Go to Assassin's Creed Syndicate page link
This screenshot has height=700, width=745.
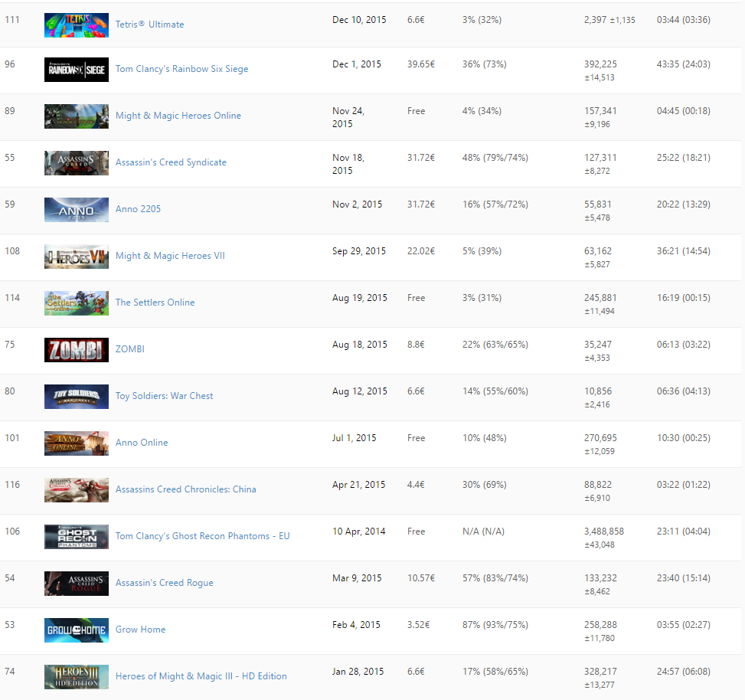pos(171,162)
